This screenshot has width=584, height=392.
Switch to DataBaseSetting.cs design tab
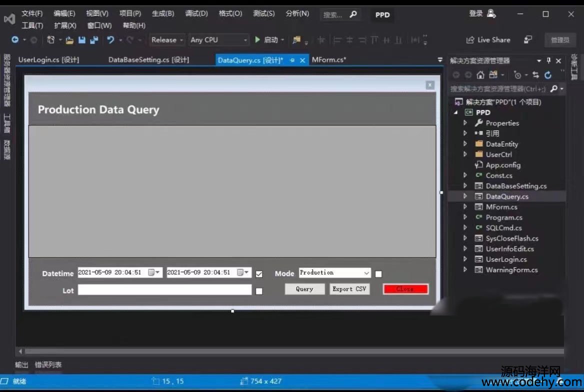[x=148, y=59]
